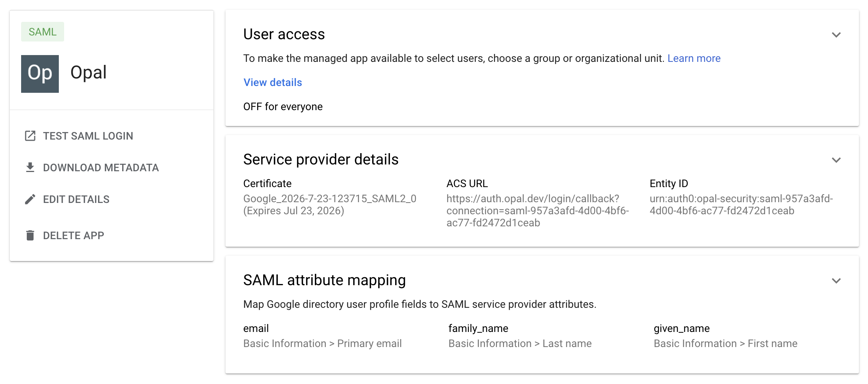Click the Opal app logo tile
The height and width of the screenshot is (384, 868).
point(40,74)
